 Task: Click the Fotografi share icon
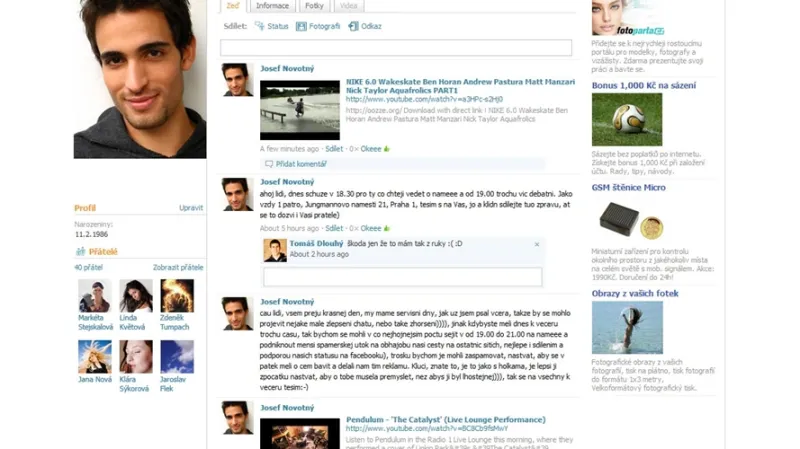click(x=301, y=26)
